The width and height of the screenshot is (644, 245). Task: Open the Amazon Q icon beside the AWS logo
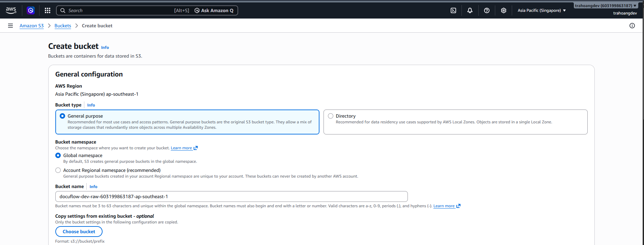(x=31, y=10)
